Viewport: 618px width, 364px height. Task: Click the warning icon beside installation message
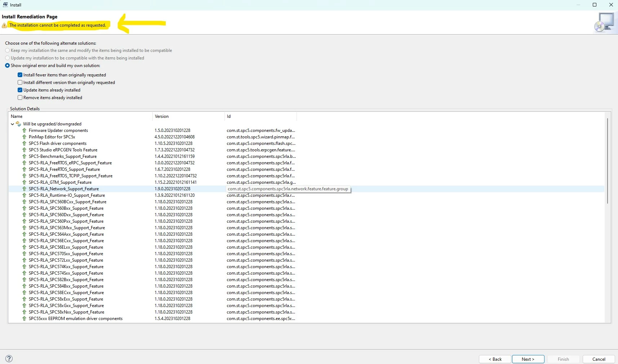pyautogui.click(x=4, y=26)
